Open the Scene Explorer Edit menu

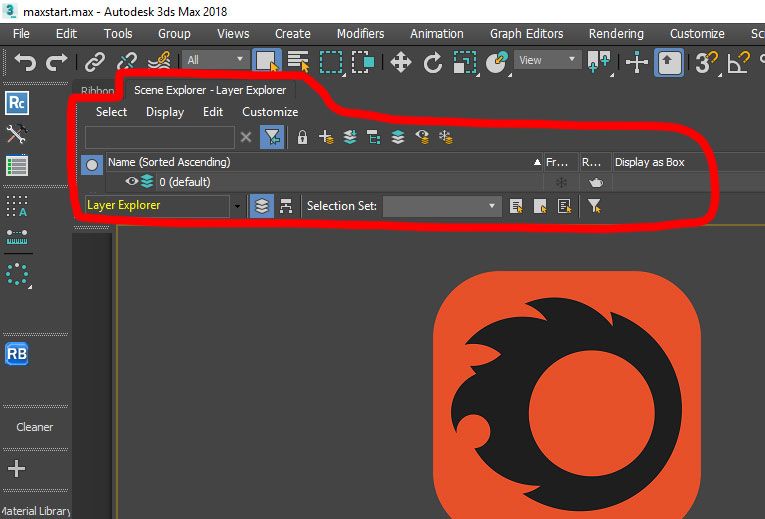213,112
